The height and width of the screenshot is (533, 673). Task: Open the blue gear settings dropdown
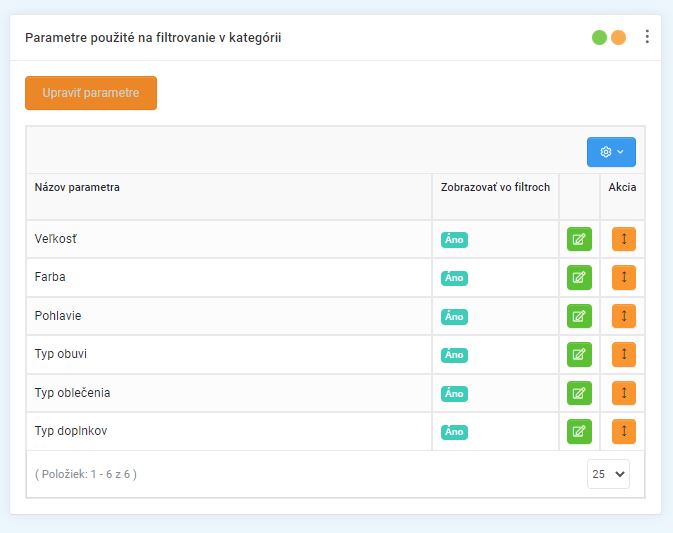point(611,152)
